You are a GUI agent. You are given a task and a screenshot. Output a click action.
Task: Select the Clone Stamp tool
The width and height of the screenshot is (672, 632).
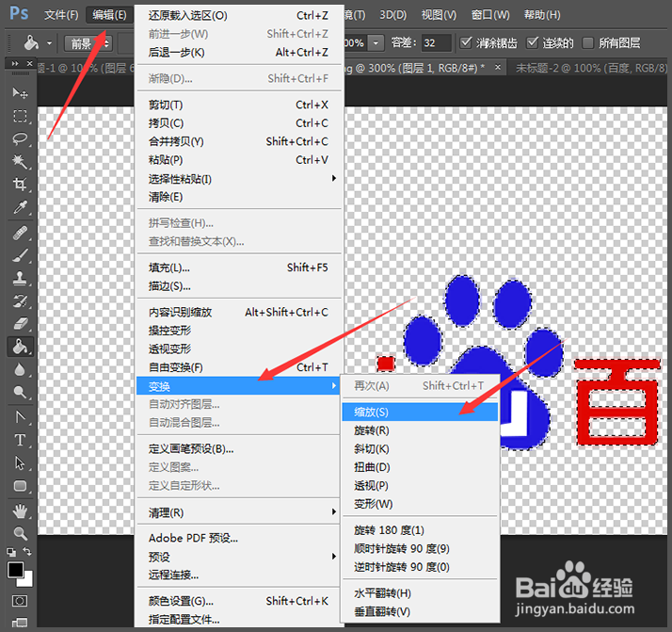(20, 278)
